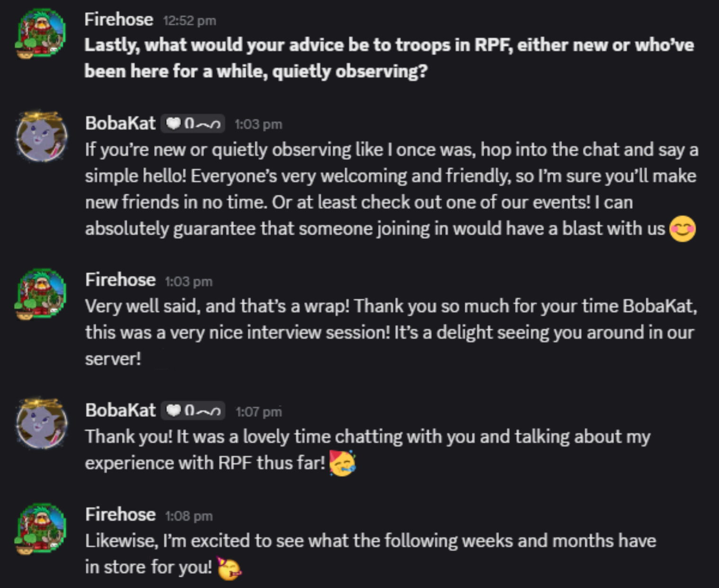Open BobaKat's avatar on the 1:07 pm message
Image resolution: width=719 pixels, height=588 pixels.
tap(41, 424)
